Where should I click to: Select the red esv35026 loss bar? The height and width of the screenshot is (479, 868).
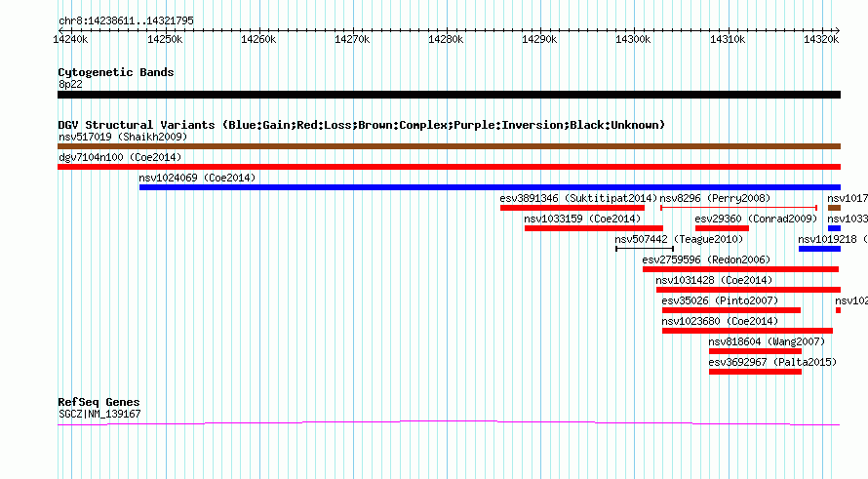click(731, 310)
